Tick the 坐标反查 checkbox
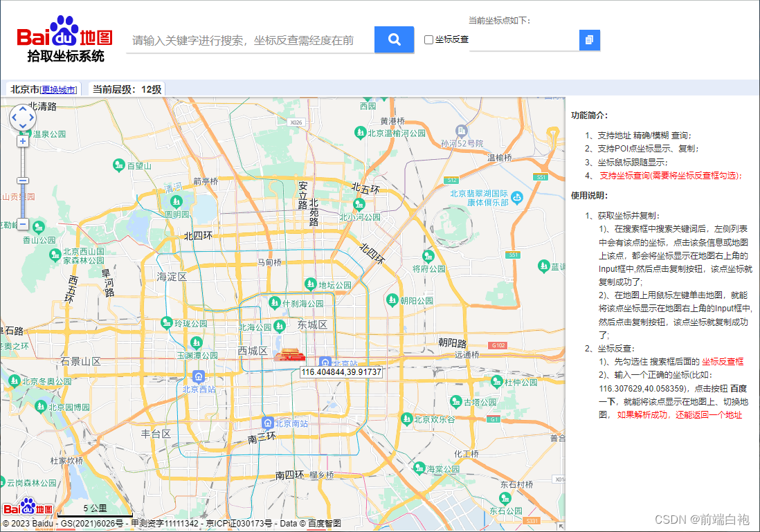 point(428,39)
